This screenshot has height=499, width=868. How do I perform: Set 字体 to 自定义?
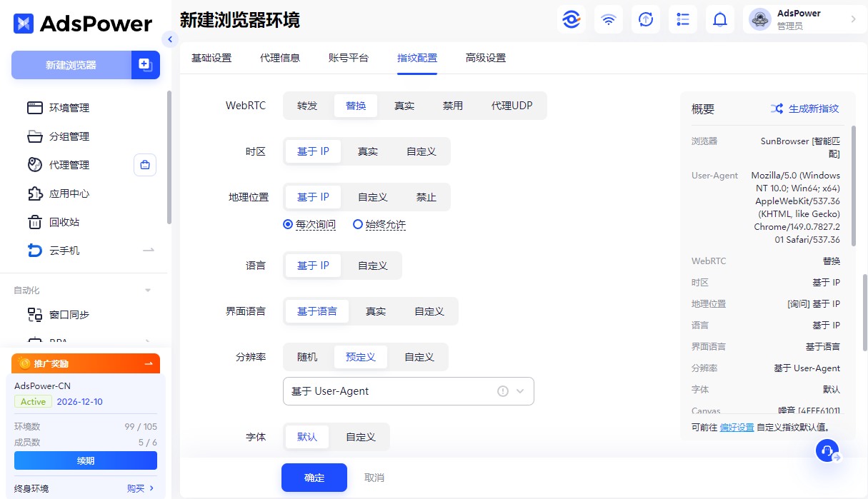coord(361,437)
